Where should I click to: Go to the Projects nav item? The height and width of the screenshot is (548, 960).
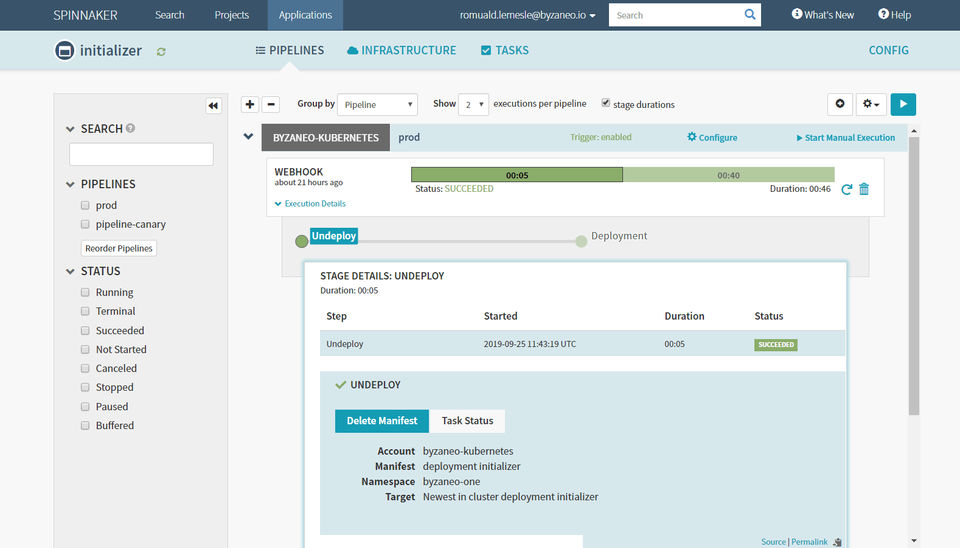click(x=231, y=15)
